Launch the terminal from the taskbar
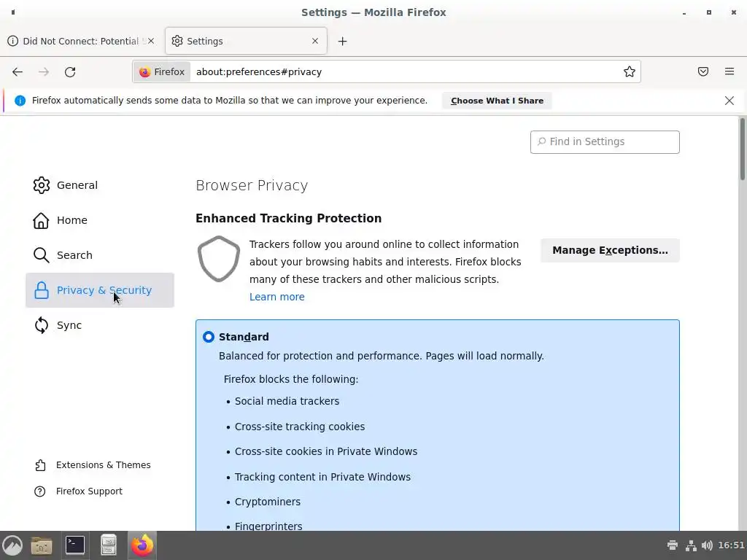The width and height of the screenshot is (747, 560). pyautogui.click(x=75, y=545)
